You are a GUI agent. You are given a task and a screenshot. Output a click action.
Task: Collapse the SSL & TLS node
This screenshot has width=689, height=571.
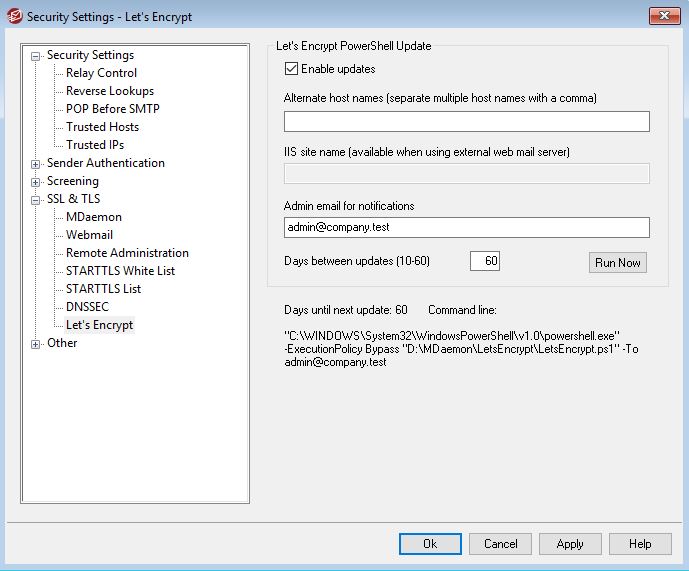click(x=36, y=200)
